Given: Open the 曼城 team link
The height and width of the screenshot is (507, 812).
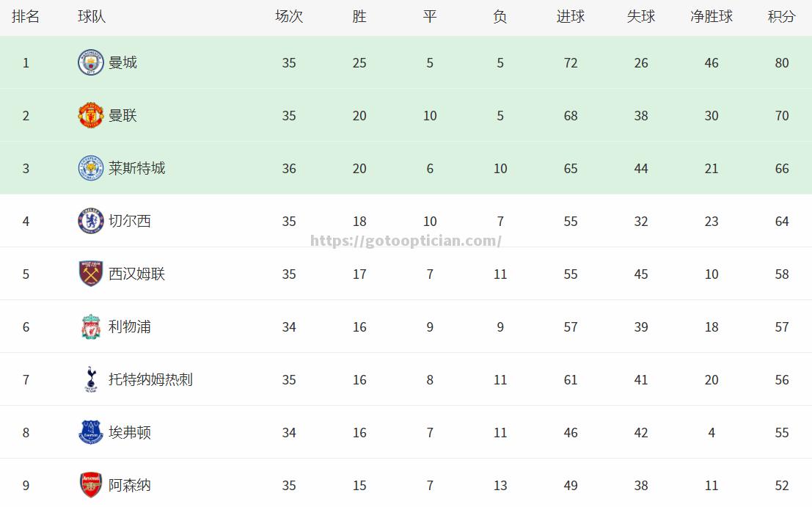Looking at the screenshot, I should point(122,62).
